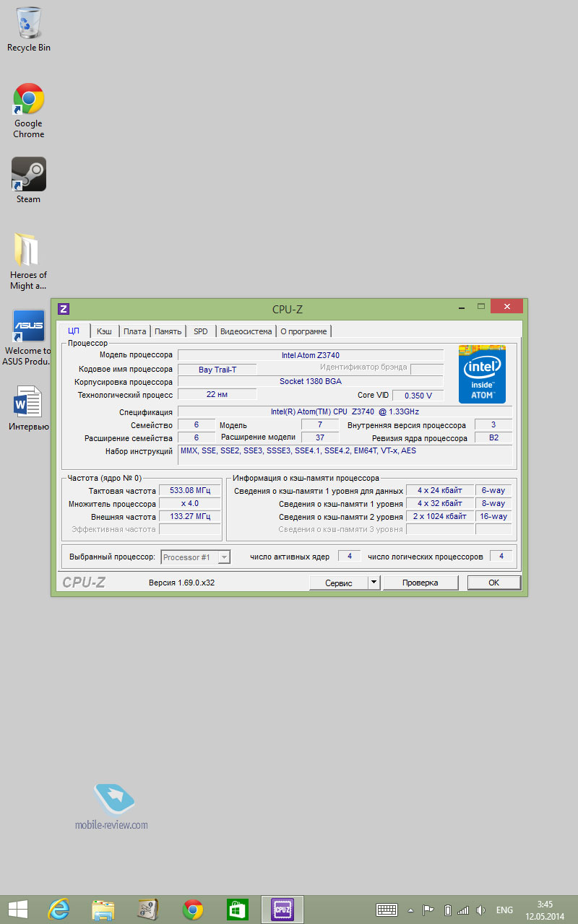Open the touch keyboard from the taskbar
Screen dimensions: 578x924
(387, 910)
